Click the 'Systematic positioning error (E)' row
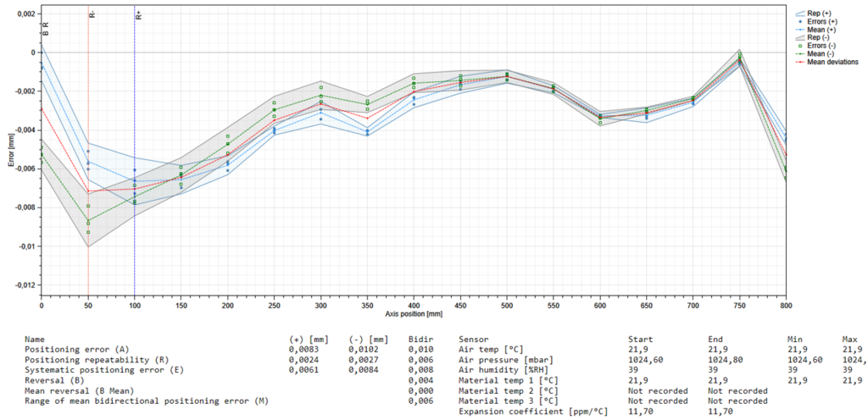Image resolution: width=868 pixels, height=420 pixels. (x=88, y=369)
